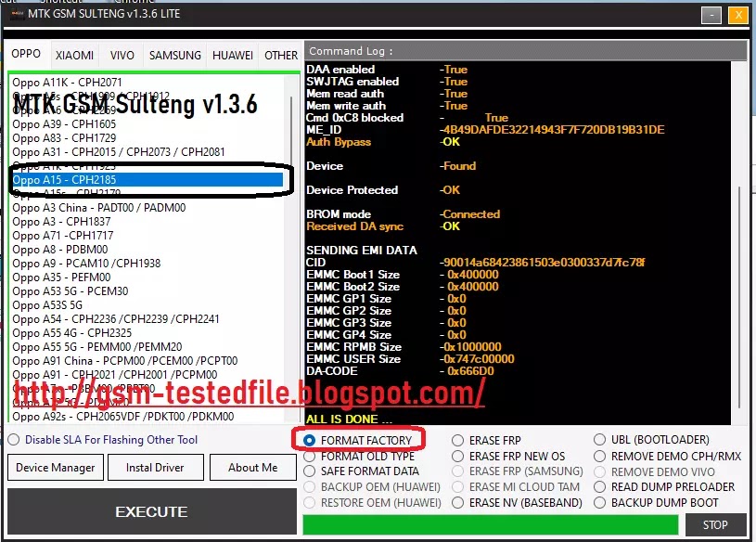
Task: Enable Disable SLA For Flashing Other Tool
Action: [x=102, y=440]
